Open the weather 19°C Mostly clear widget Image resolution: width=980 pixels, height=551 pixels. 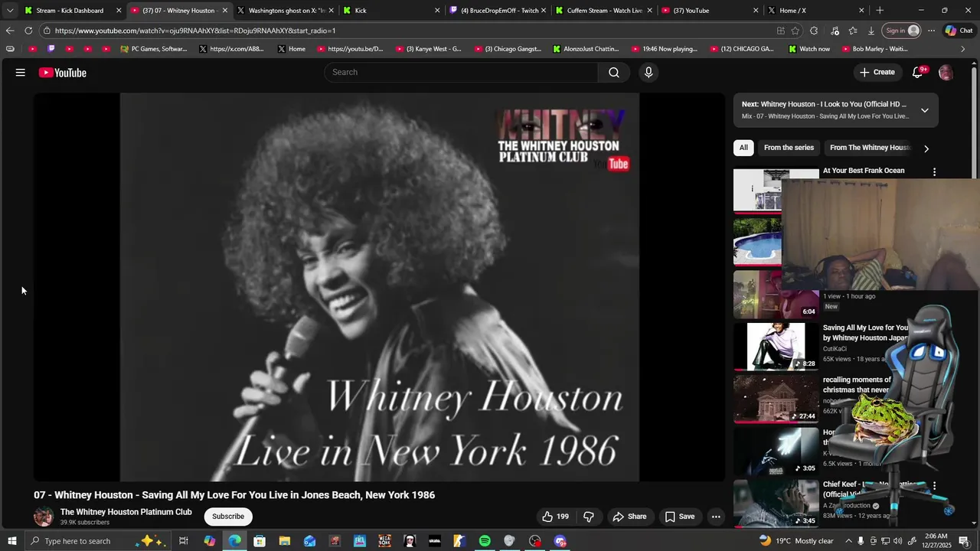tap(795, 541)
